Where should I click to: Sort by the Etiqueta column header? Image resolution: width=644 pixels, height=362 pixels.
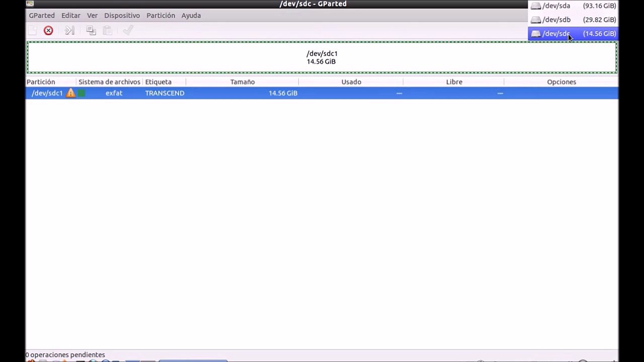point(164,82)
